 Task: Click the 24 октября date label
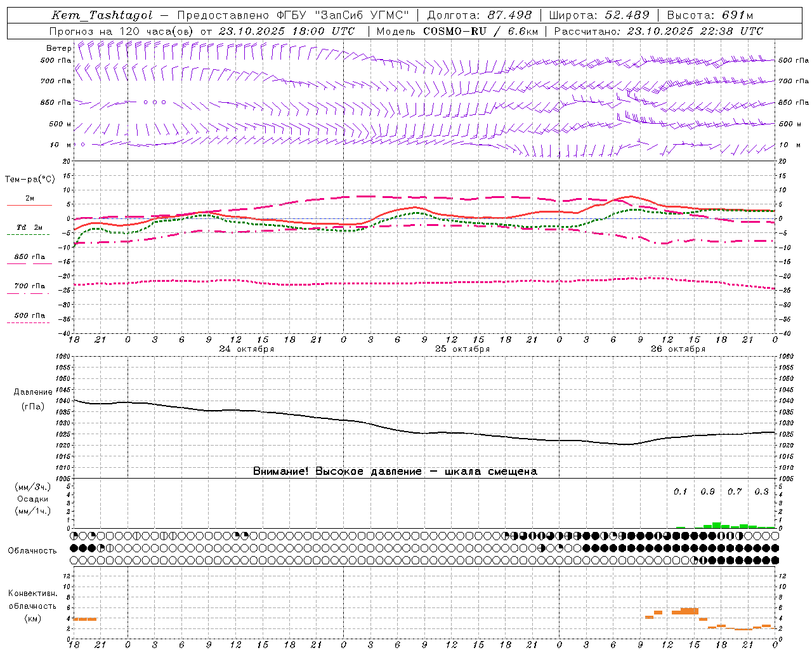pyautogui.click(x=247, y=349)
